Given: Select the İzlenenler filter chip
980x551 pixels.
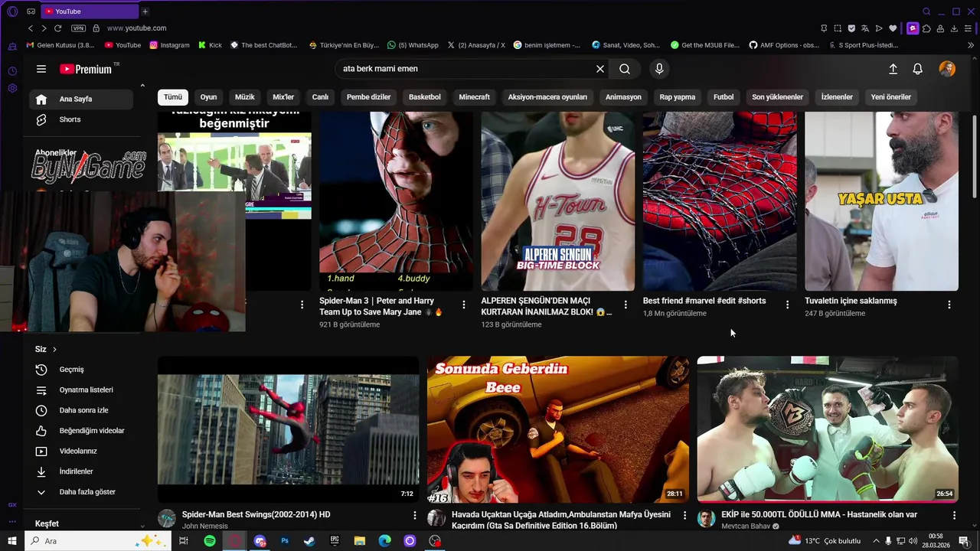Looking at the screenshot, I should pyautogui.click(x=837, y=97).
